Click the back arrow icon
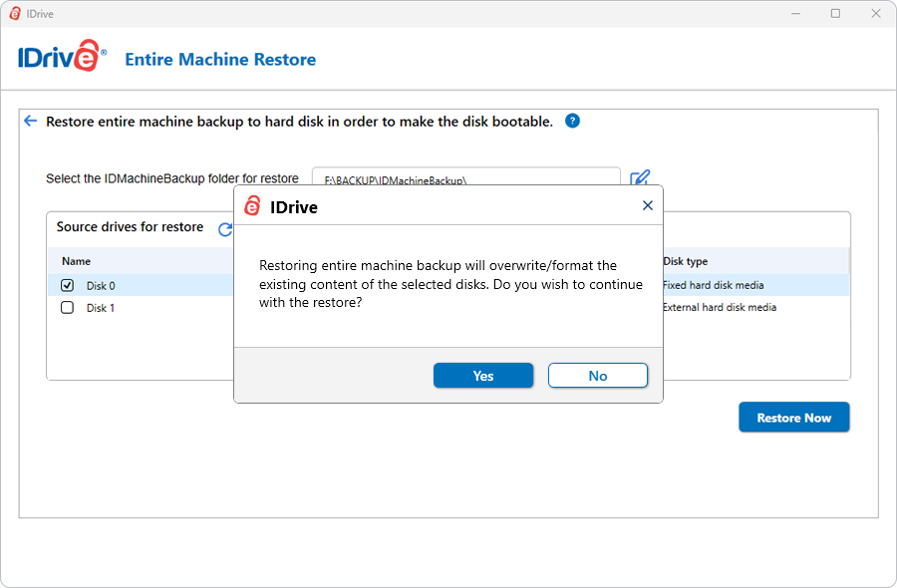This screenshot has height=588, width=897. point(30,122)
